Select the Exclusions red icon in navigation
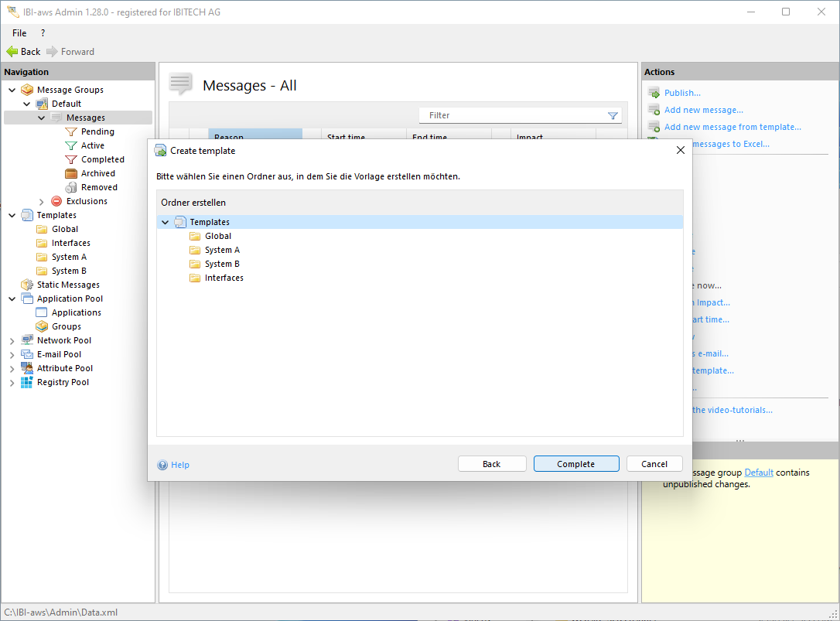Image resolution: width=840 pixels, height=621 pixels. coord(56,201)
